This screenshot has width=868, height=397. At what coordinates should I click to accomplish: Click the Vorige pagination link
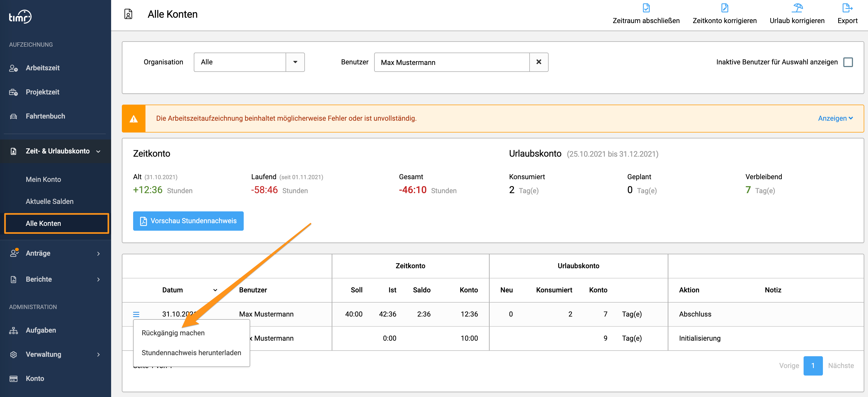(789, 366)
